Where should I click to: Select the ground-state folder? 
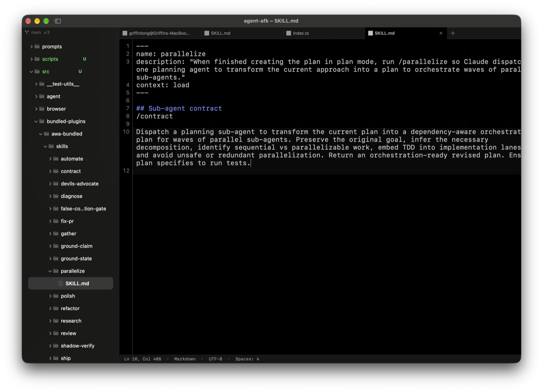pos(71,259)
